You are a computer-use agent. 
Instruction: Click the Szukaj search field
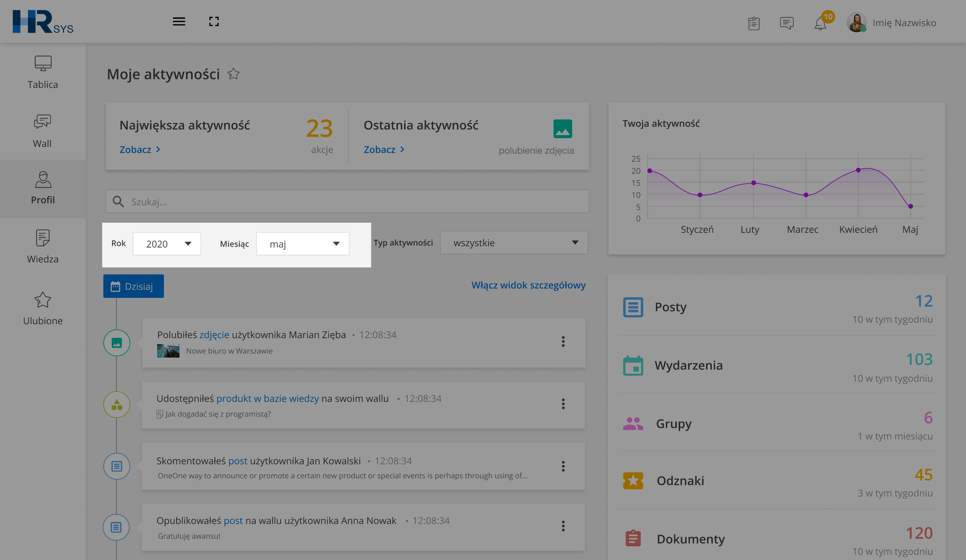347,201
